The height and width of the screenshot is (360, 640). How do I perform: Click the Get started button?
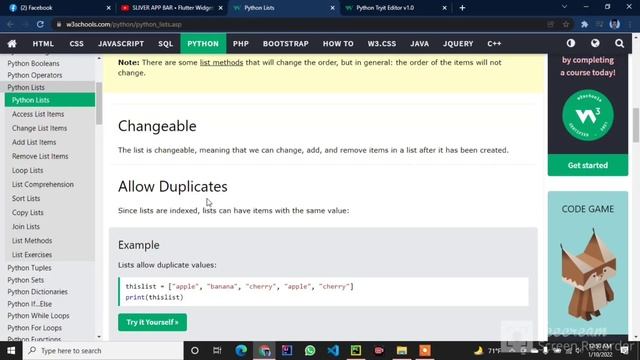coord(588,165)
